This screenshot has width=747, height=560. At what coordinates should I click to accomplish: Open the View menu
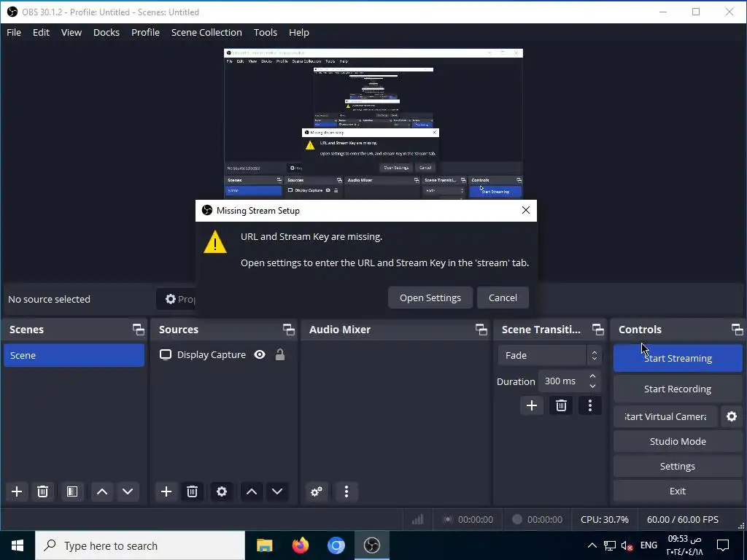[x=71, y=32]
